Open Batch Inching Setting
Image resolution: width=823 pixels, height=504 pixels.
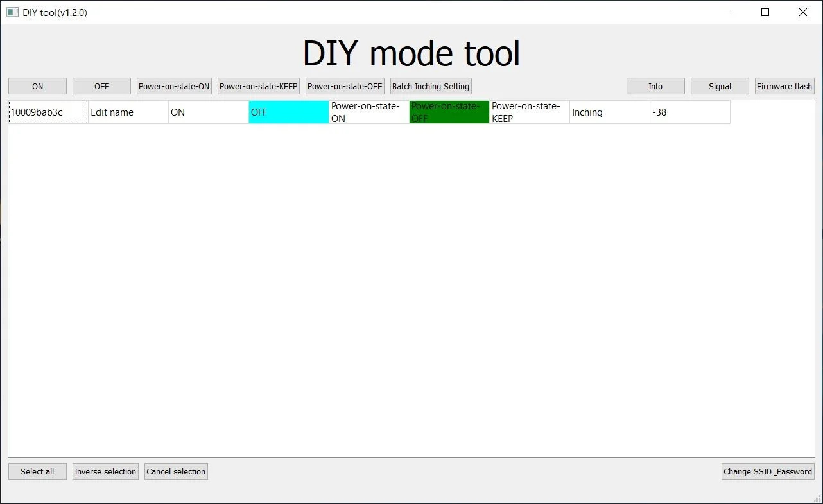point(431,86)
